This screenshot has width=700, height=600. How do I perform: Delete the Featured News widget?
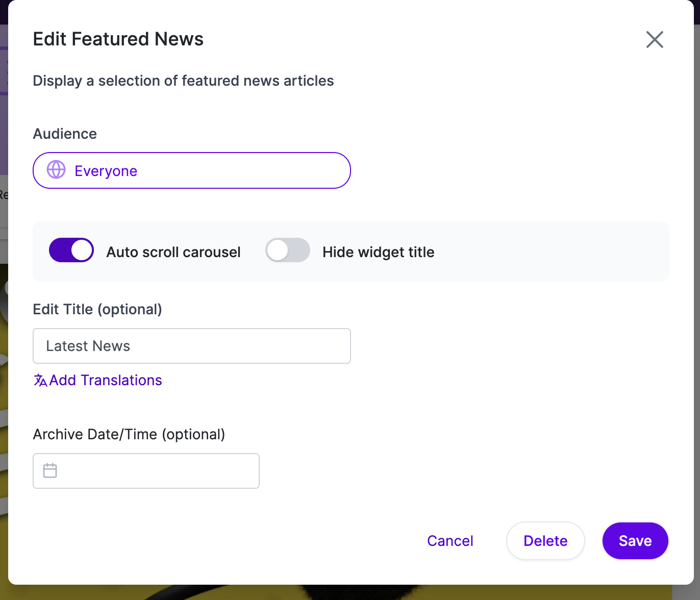click(545, 541)
